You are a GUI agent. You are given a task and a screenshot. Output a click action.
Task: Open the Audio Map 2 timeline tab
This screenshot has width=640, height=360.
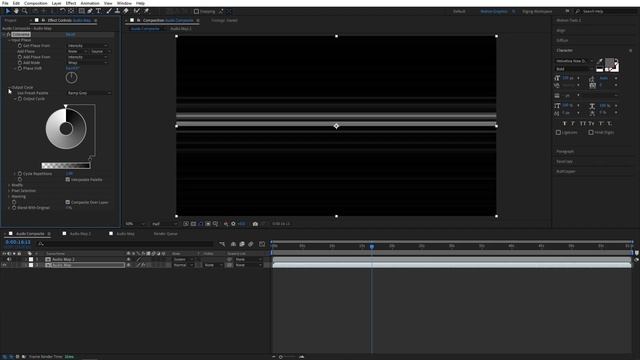(x=80, y=233)
